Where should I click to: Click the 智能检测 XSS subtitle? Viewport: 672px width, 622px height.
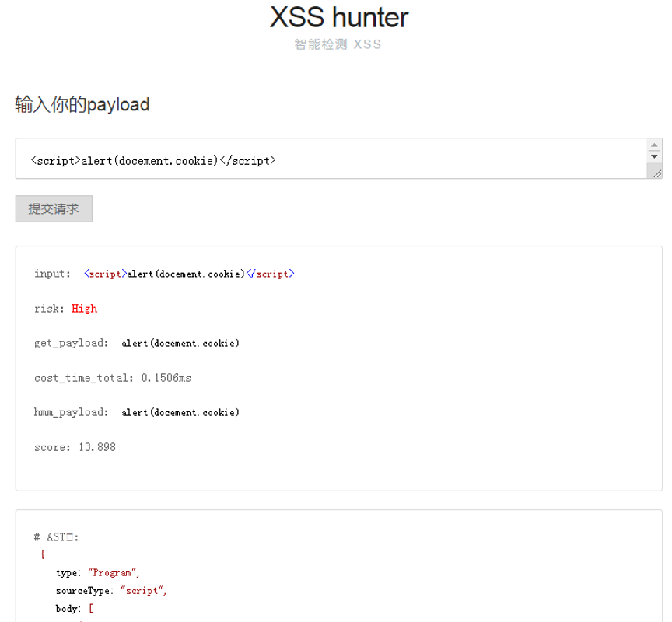point(338,44)
